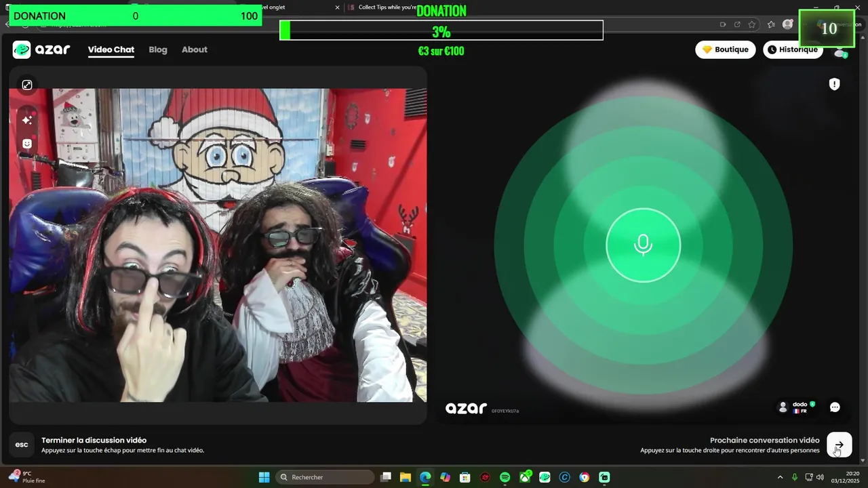Open the weather widget Pluie fine
Image resolution: width=868 pixels, height=488 pixels.
point(27,477)
